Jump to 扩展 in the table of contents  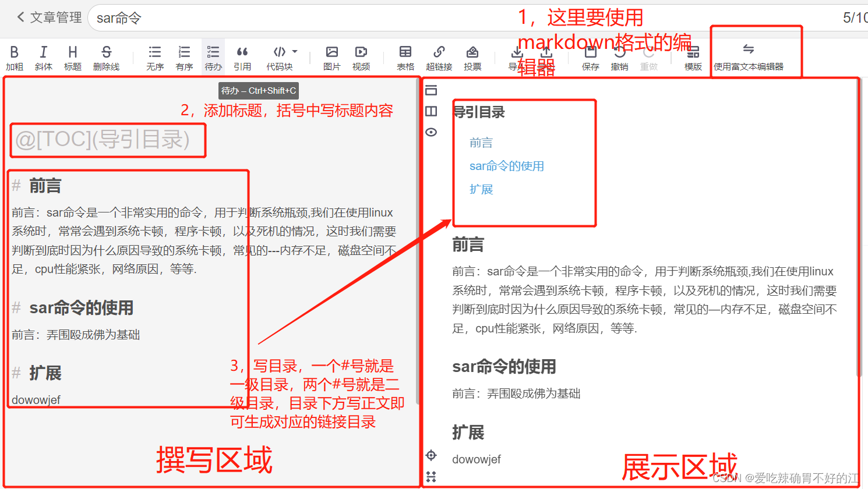click(x=481, y=189)
